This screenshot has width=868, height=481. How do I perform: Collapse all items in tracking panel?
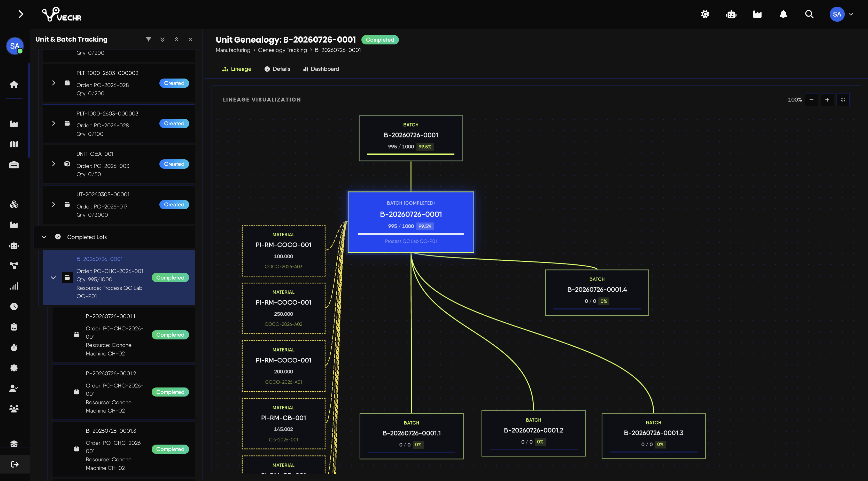pos(176,40)
